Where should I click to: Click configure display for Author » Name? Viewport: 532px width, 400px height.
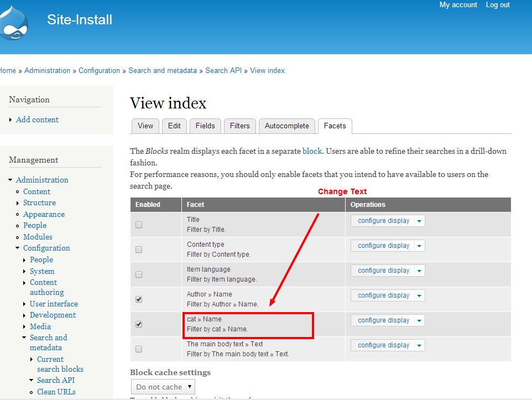[x=383, y=295]
